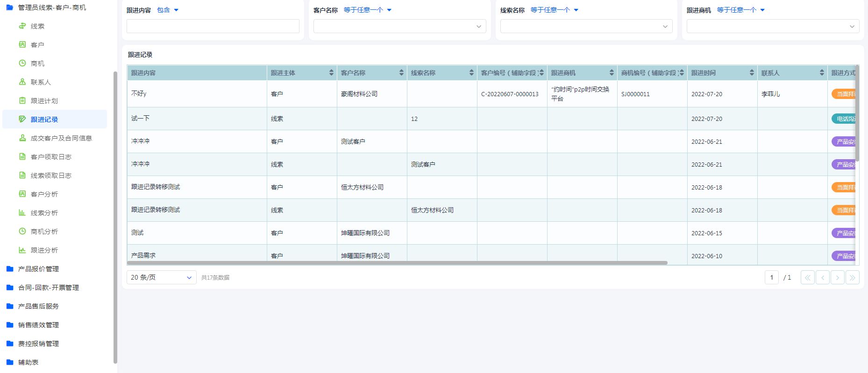Click the 管理员线索-客户-商机 open folder icon
Viewport: 868px width, 373px height.
click(9, 7)
